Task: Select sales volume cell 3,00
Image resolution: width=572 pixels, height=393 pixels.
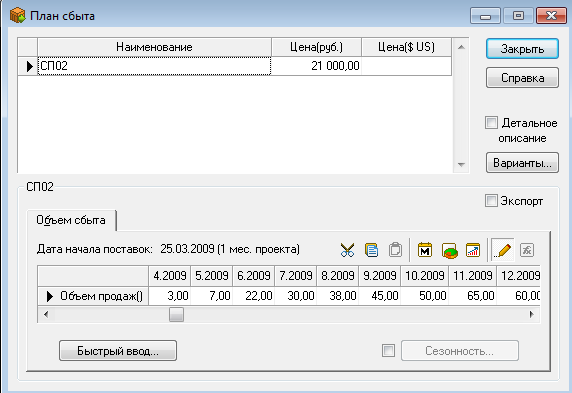Action: 170,296
